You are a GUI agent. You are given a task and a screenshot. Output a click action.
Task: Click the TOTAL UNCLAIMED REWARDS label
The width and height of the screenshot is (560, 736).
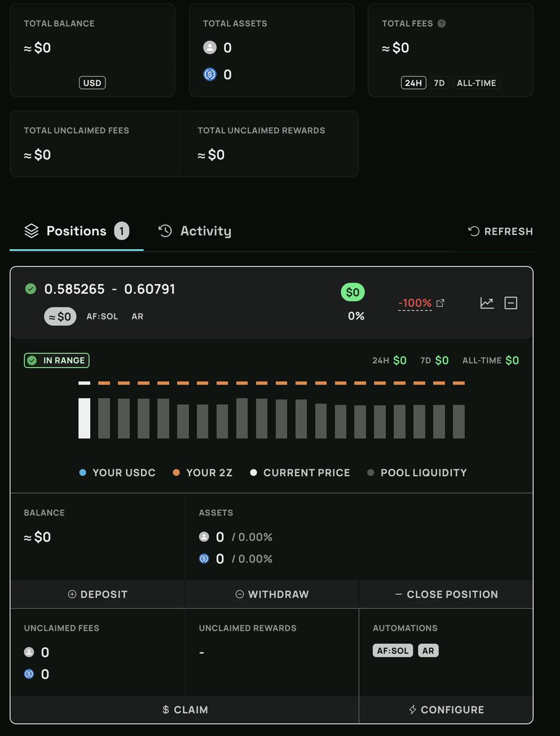point(261,131)
